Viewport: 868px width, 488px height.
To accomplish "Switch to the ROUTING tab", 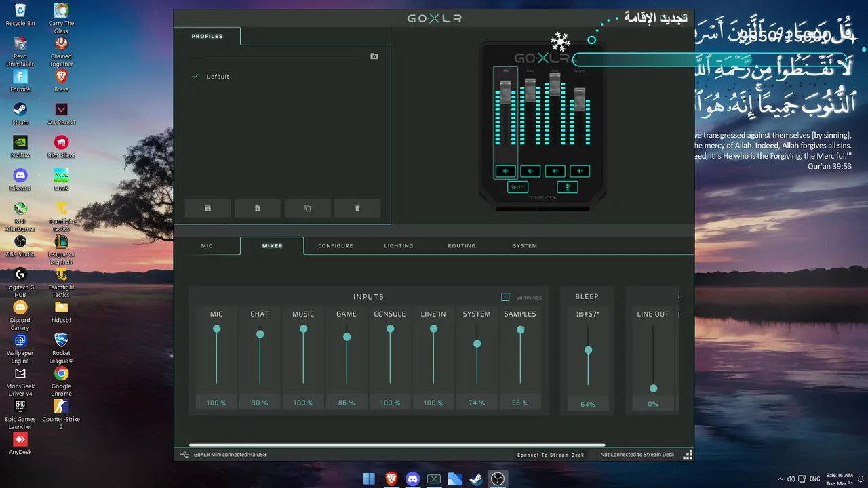I will click(x=462, y=246).
